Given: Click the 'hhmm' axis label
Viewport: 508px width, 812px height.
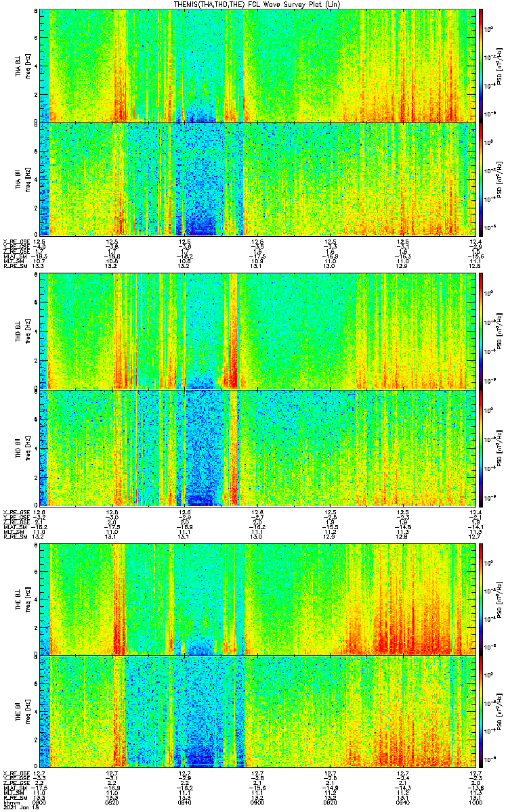Looking at the screenshot, I should [10, 803].
